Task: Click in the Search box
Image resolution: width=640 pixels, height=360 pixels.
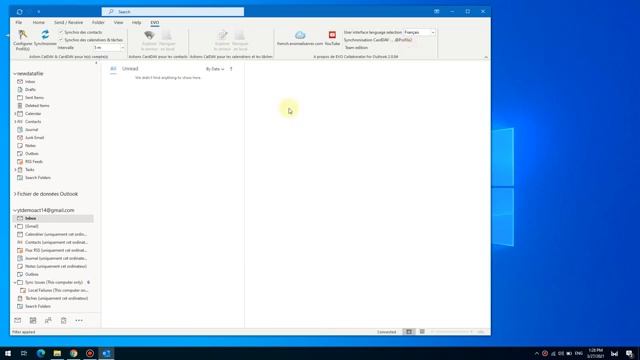Action: pyautogui.click(x=173, y=12)
